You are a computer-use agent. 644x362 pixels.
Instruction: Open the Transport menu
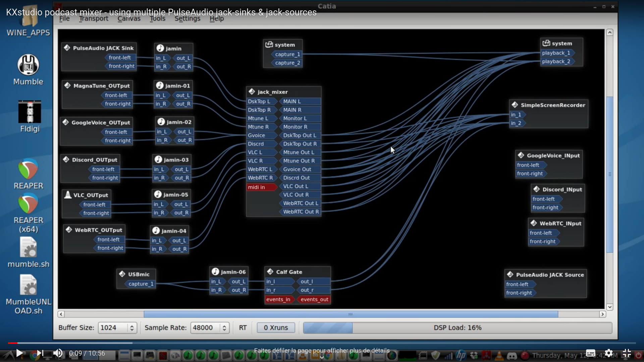click(94, 19)
